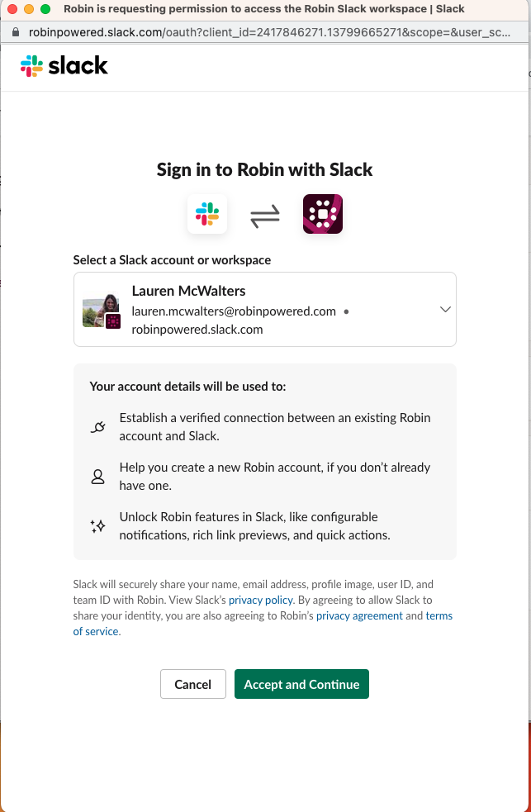
Task: Click the person account icon
Action: coord(97,477)
